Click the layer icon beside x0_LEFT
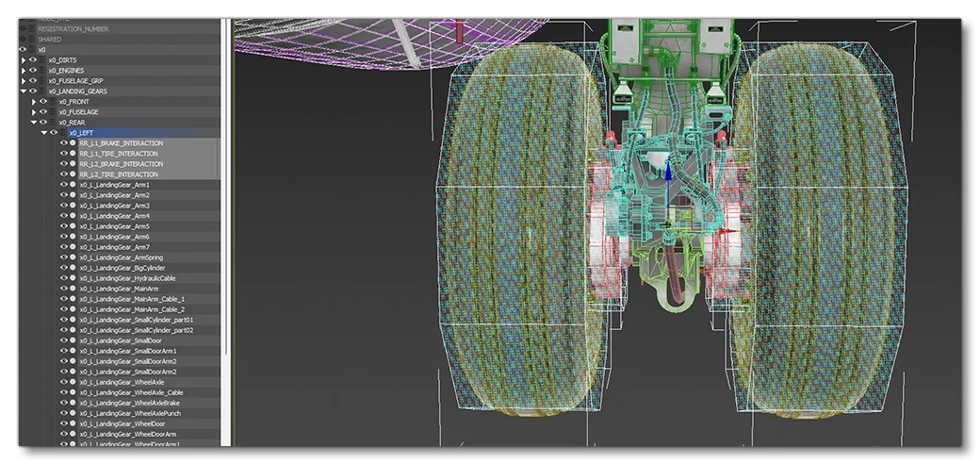This screenshot has height=465, width=980. click(x=63, y=133)
